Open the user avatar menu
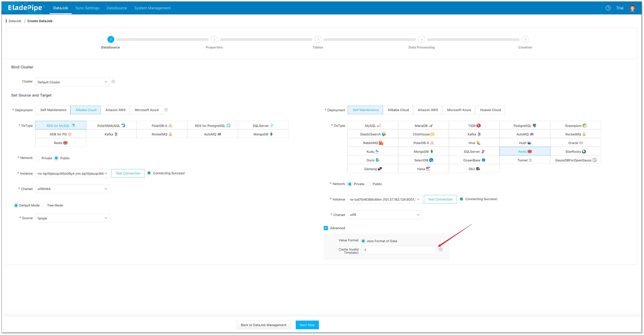The height and width of the screenshot is (335, 644). click(632, 8)
